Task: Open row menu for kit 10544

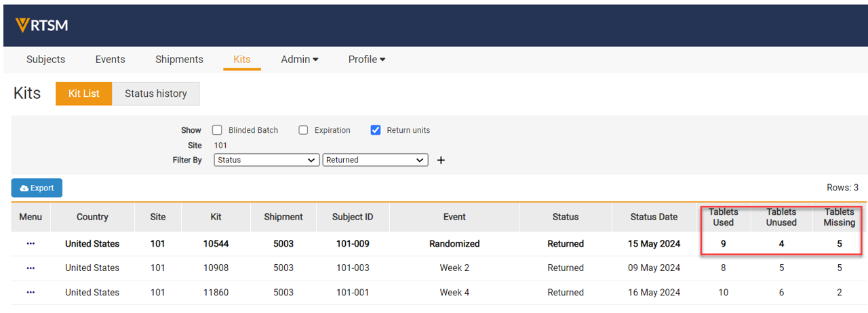Action: [31, 244]
